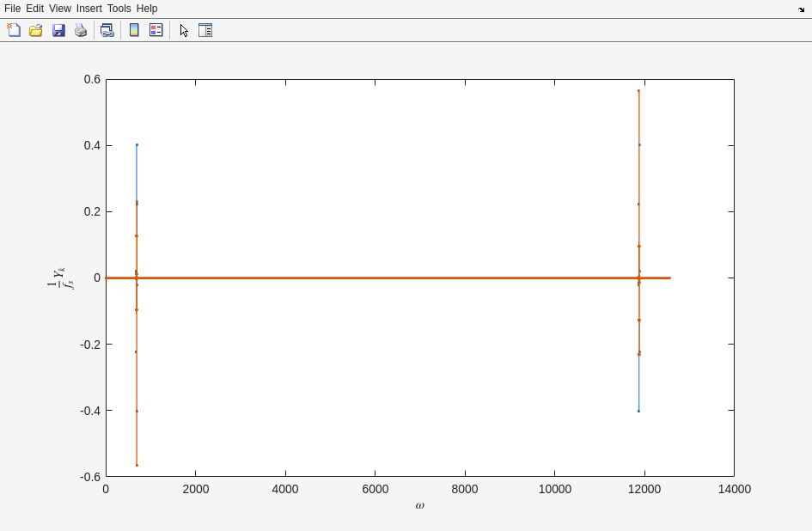812x531 pixels.
Task: Open the File menu
Action: (12, 9)
